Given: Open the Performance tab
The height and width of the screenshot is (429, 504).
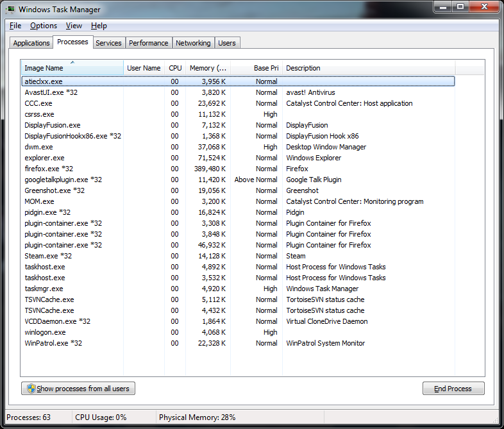Looking at the screenshot, I should (x=149, y=43).
